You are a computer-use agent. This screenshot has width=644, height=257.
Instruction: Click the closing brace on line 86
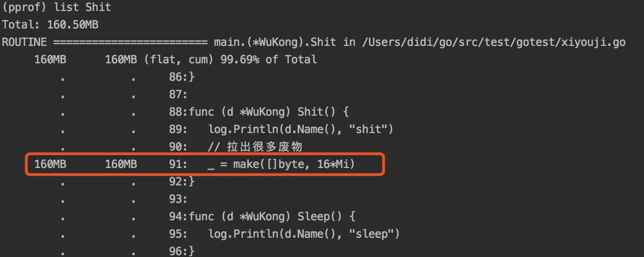pos(192,77)
